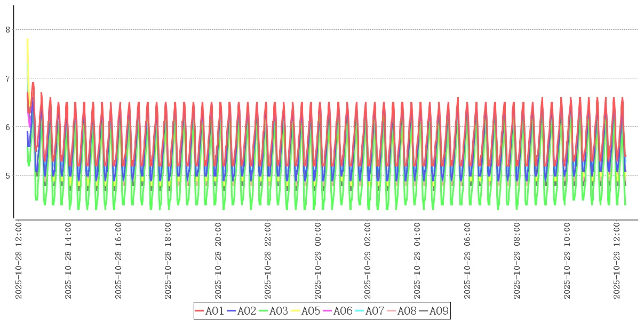The width and height of the screenshot is (644, 320).
Task: Pick the 2025-10-29 00:00 time axis label
Action: [317, 260]
